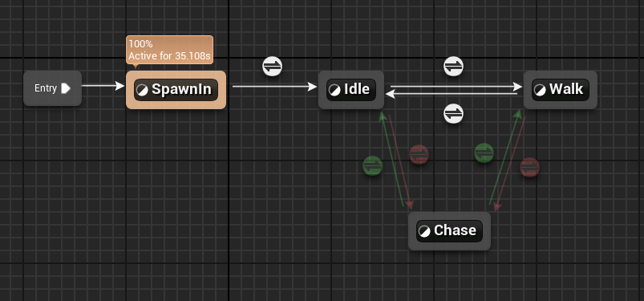Select the SpawnIn state node
This screenshot has height=301, width=644.
176,90
